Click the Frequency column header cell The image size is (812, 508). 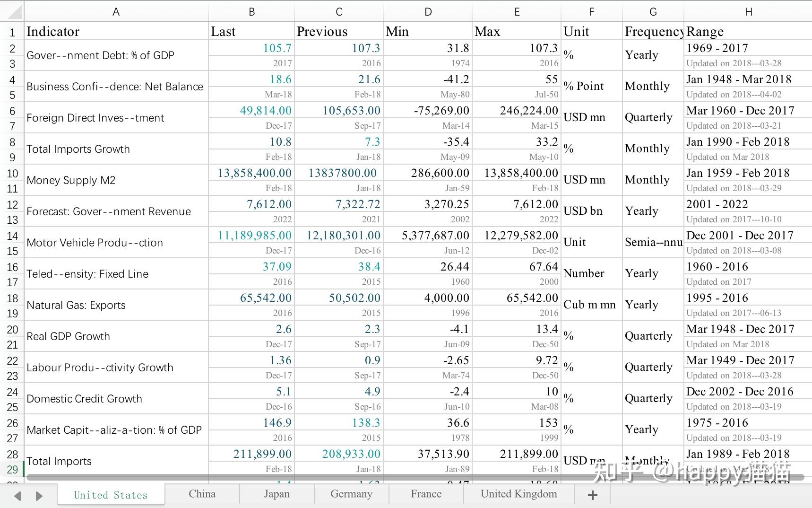pos(653,31)
